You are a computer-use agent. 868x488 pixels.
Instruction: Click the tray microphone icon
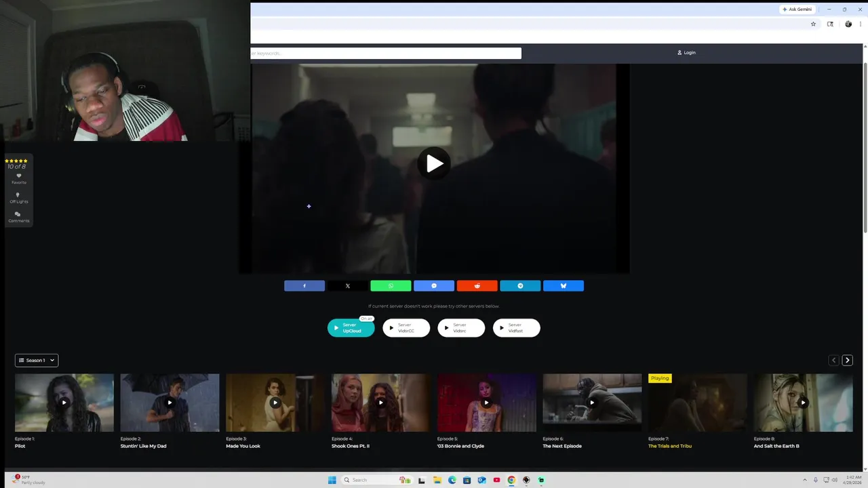point(816,480)
